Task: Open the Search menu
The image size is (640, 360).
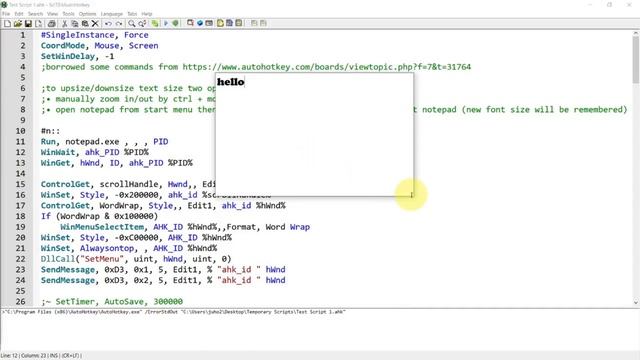Action: coord(35,14)
